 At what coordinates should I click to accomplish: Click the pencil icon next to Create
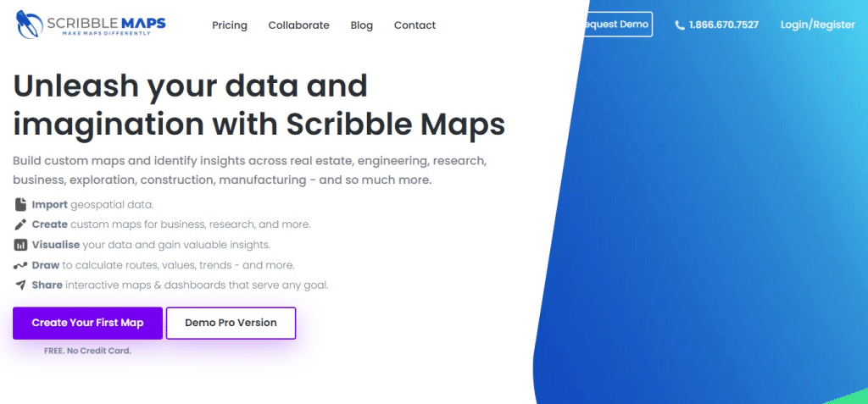pos(20,224)
